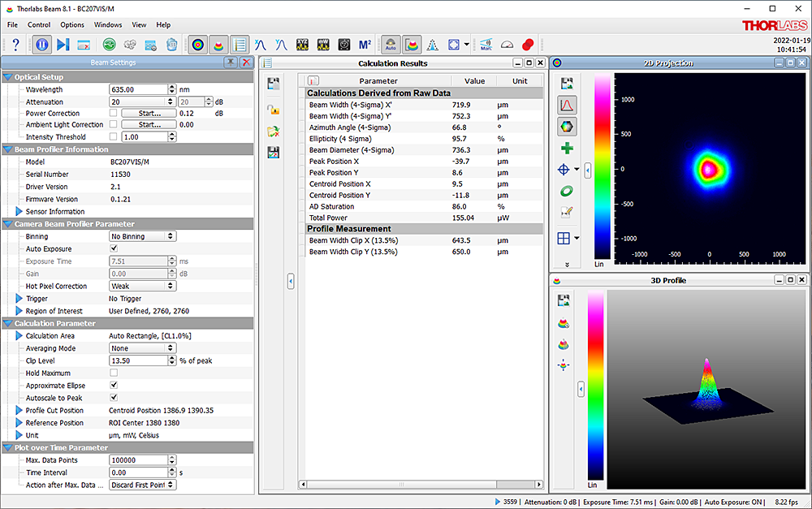Change Hot Pixel Correction from Weak
This screenshot has height=509, width=812.
(x=143, y=286)
